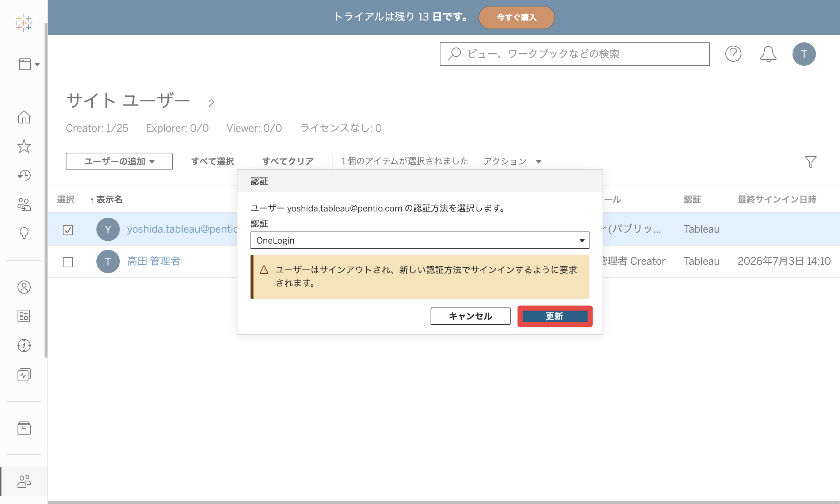Click the Y avatar of yoshida user
This screenshot has height=504, width=840.
coord(108,229)
